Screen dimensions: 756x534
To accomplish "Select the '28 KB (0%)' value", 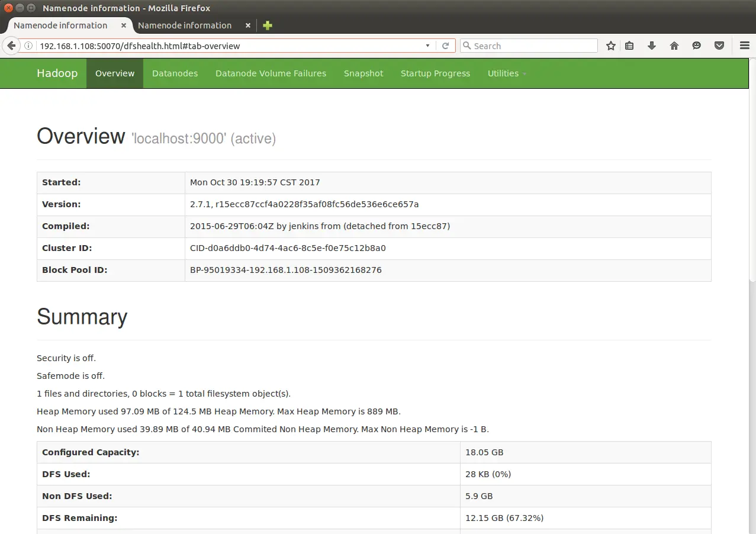I will point(488,474).
